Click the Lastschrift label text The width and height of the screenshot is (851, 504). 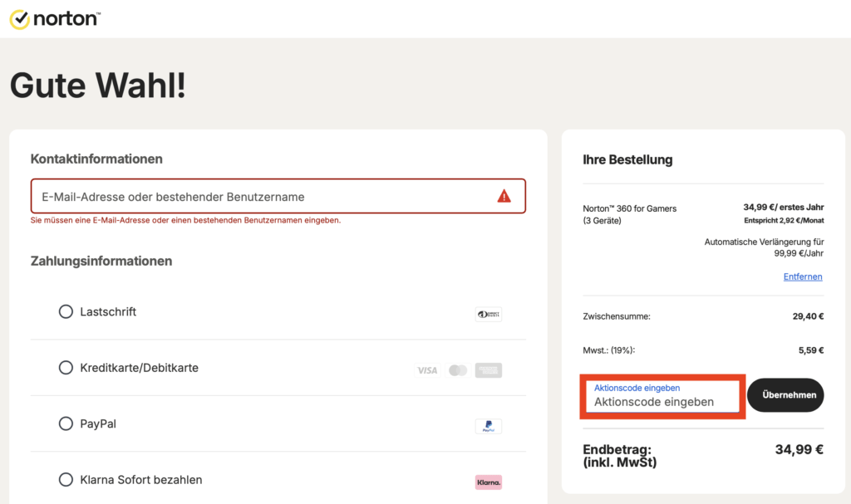[108, 311]
